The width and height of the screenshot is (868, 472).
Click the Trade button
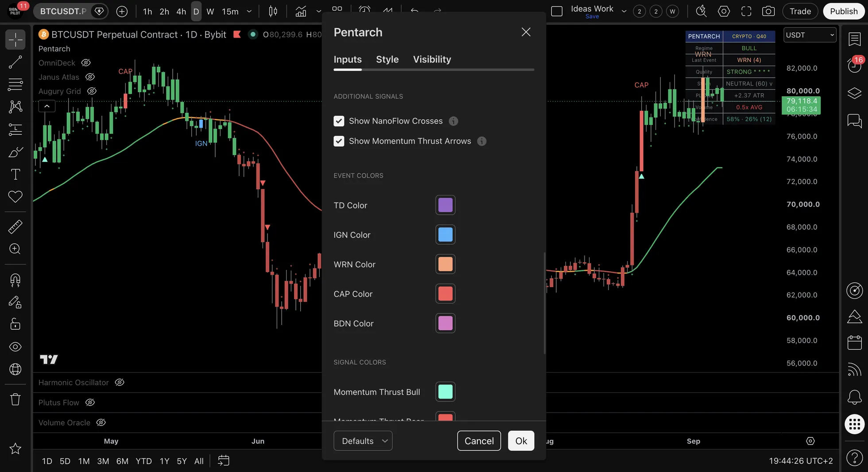800,11
